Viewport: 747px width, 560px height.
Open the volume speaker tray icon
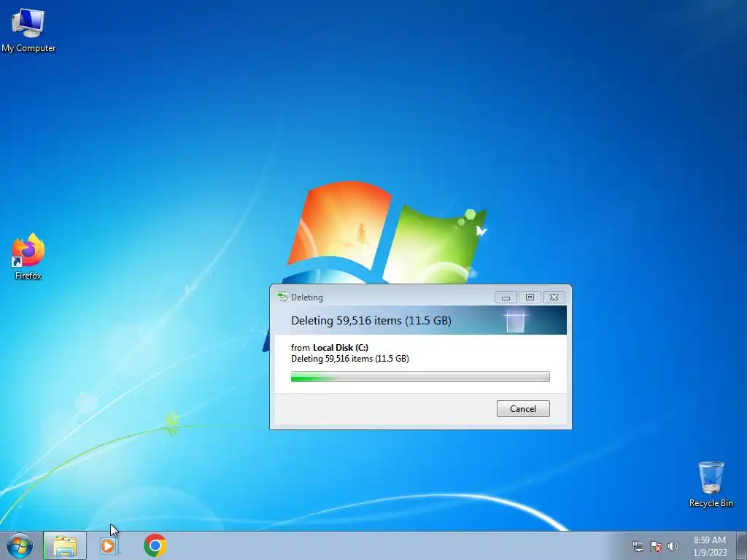[x=673, y=546]
